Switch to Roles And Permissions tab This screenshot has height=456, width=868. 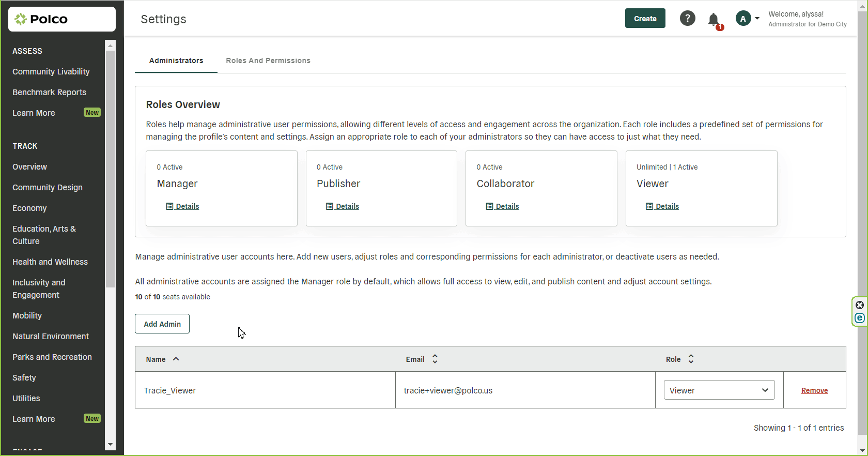pyautogui.click(x=268, y=60)
